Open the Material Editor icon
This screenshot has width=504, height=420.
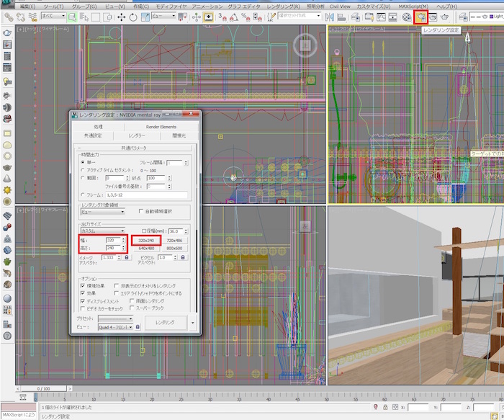point(408,16)
